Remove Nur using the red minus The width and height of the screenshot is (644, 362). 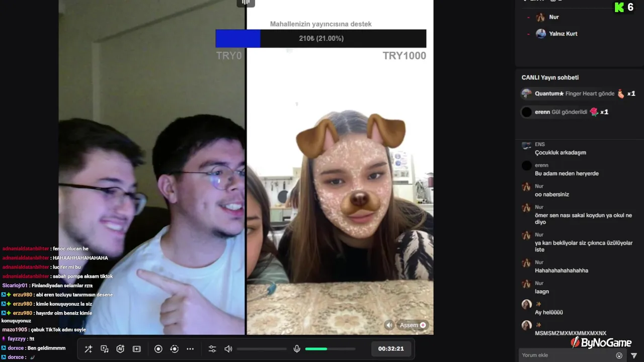528,18
